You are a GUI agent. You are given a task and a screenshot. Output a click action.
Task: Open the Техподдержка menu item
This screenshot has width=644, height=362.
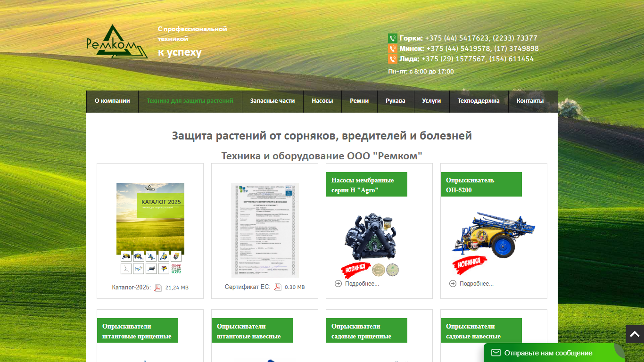click(x=479, y=101)
